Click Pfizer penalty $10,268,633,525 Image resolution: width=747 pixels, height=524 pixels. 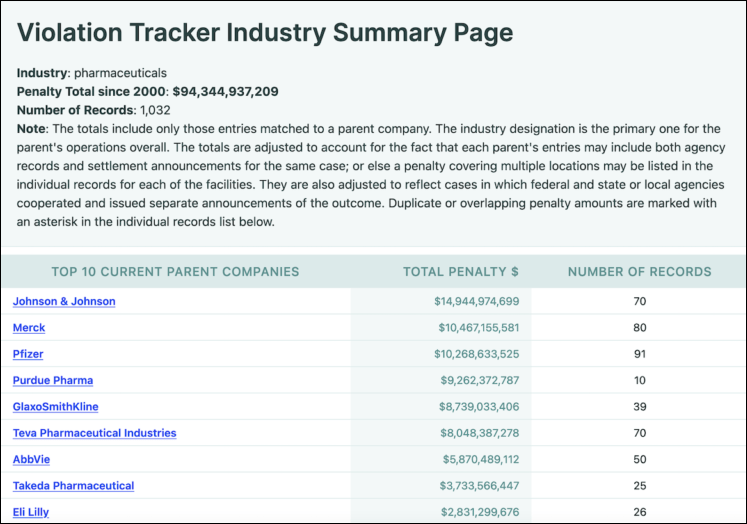click(476, 354)
